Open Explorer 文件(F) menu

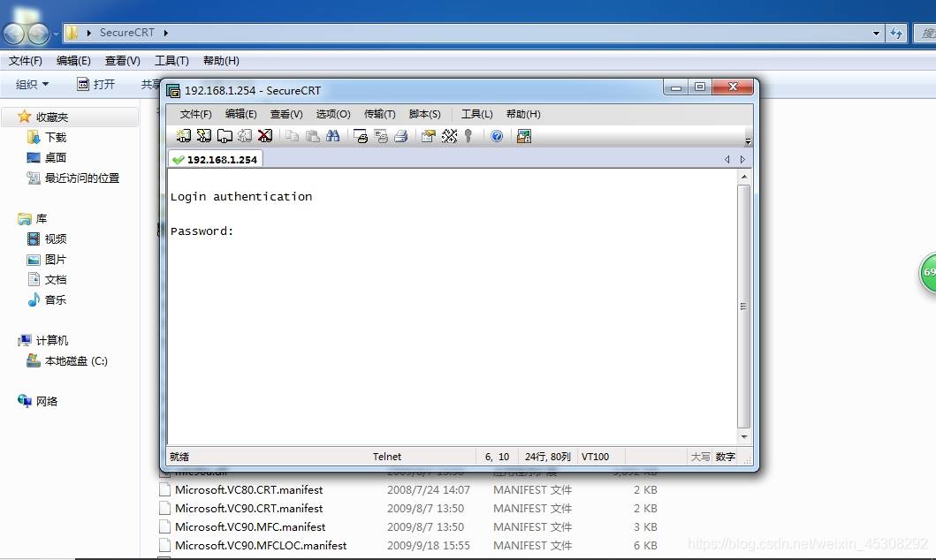tap(25, 61)
